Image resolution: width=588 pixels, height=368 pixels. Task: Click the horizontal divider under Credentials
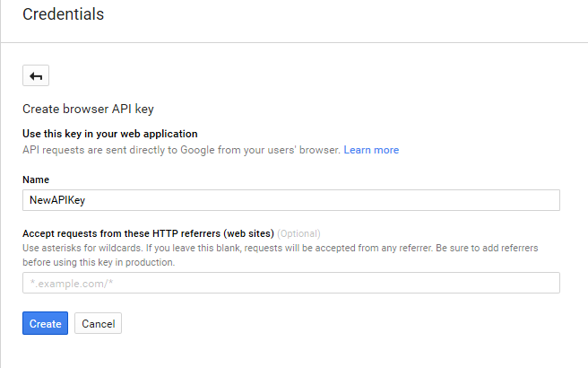coord(294,42)
